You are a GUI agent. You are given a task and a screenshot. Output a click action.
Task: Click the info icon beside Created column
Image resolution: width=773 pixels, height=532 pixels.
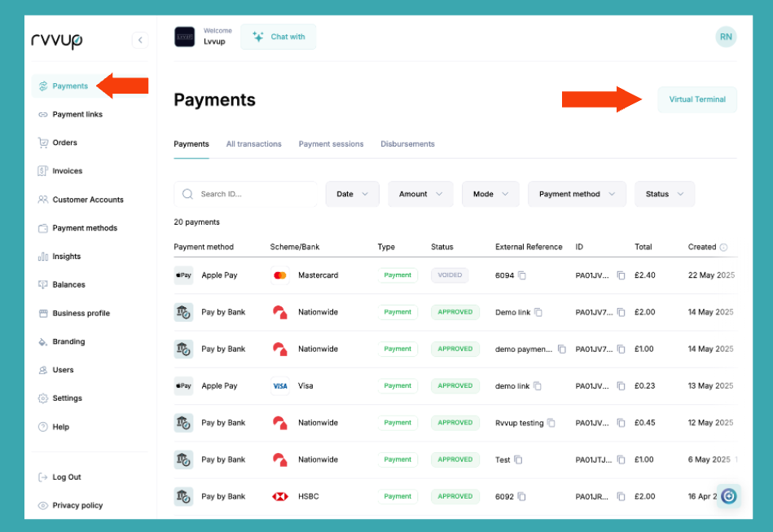point(723,247)
